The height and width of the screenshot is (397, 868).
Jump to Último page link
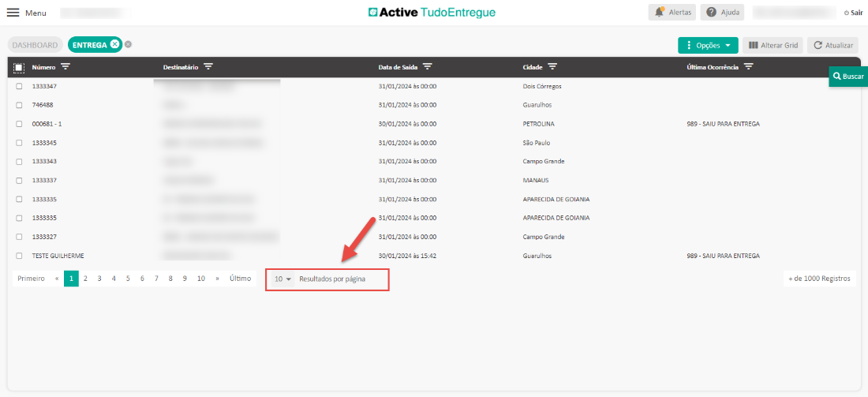coord(240,279)
